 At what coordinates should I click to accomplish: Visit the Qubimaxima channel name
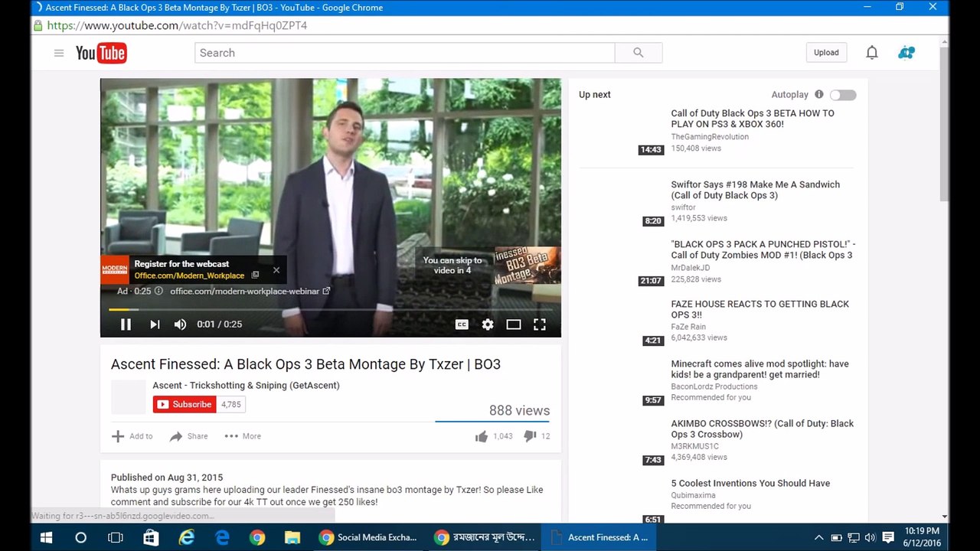tap(694, 495)
